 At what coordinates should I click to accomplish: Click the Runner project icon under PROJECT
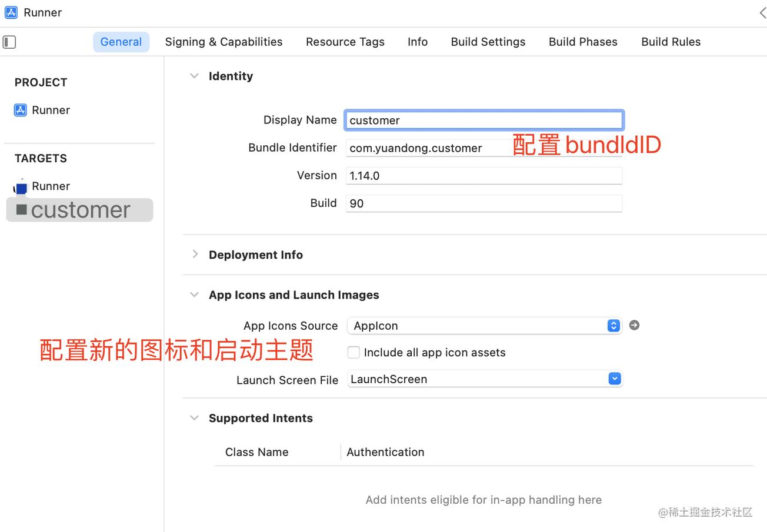pyautogui.click(x=21, y=111)
